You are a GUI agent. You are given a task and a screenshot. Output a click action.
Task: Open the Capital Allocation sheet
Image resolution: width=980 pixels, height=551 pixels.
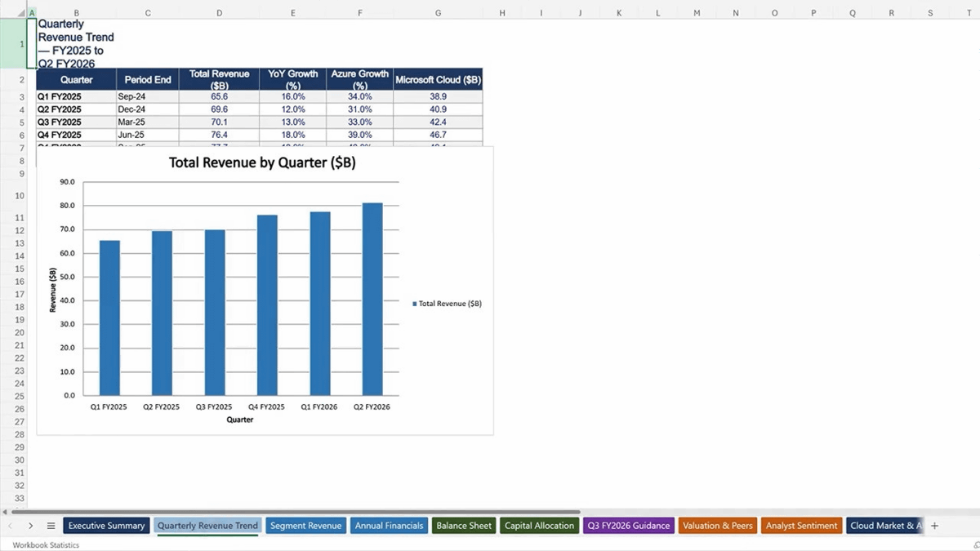[x=539, y=526]
